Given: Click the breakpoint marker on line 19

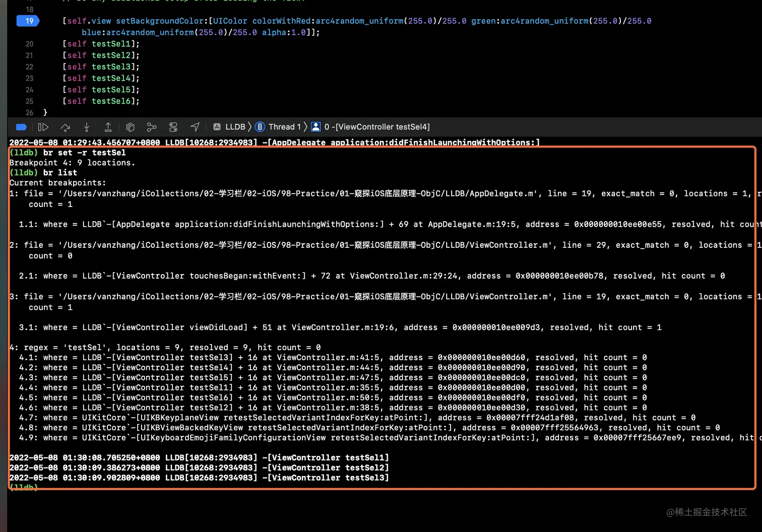Looking at the screenshot, I should [28, 21].
